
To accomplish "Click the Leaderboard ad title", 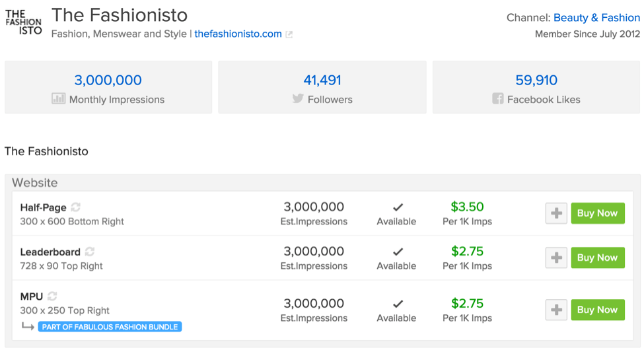I will point(50,252).
